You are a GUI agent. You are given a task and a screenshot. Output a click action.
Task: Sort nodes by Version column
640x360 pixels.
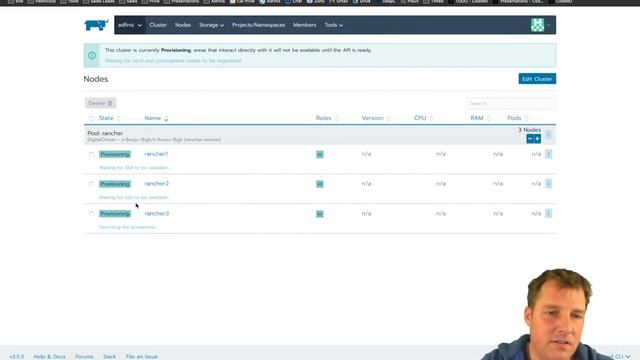pyautogui.click(x=376, y=118)
